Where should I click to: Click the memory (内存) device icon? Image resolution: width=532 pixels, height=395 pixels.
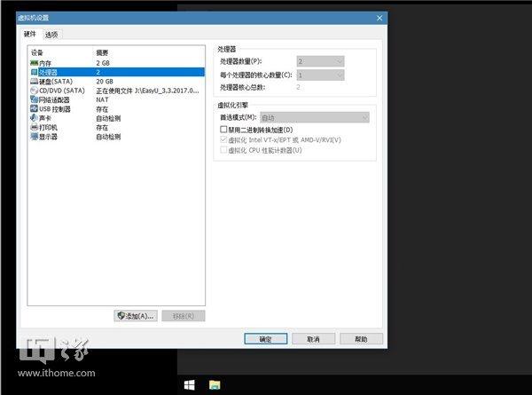tap(34, 63)
